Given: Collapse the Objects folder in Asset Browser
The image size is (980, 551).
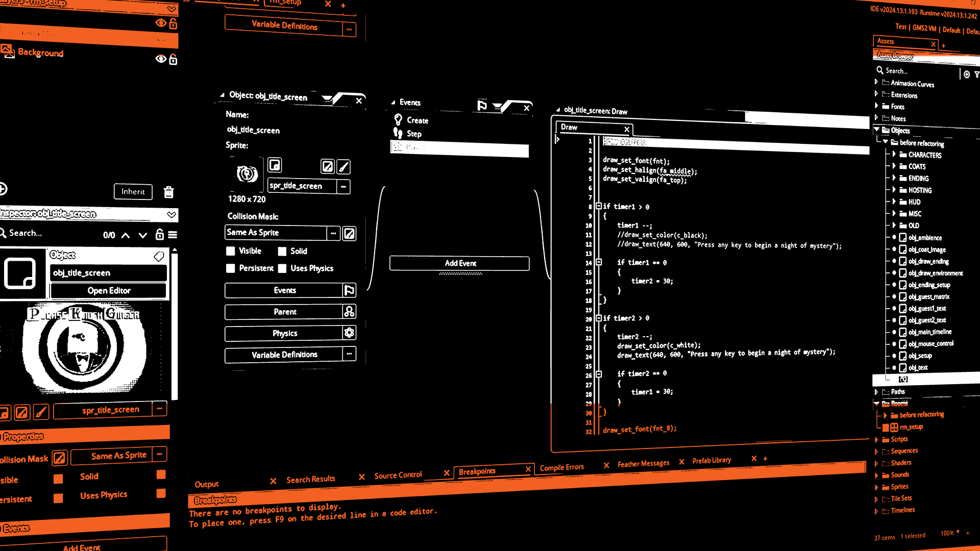Looking at the screenshot, I should 877,130.
